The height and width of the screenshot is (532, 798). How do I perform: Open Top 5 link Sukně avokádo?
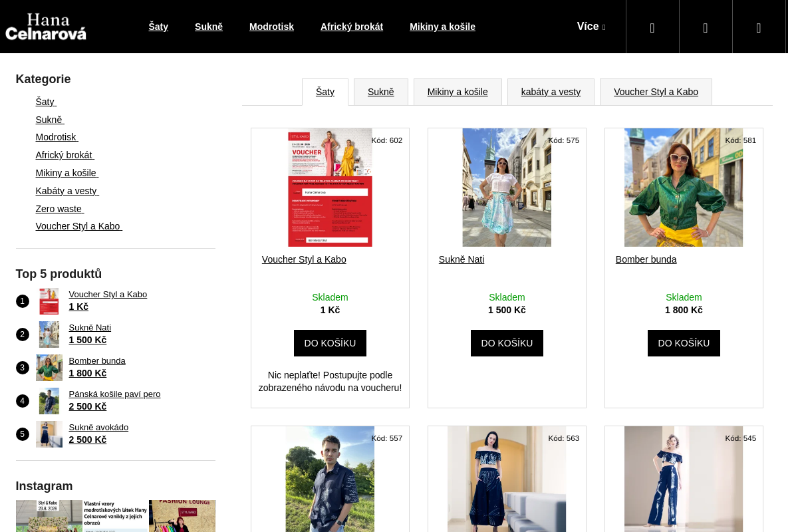pos(98,428)
